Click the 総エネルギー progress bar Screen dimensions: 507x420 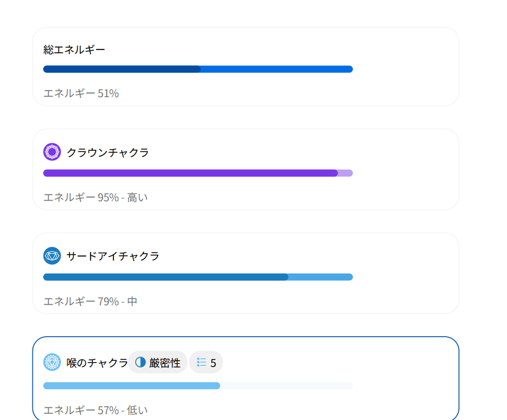[x=197, y=69]
